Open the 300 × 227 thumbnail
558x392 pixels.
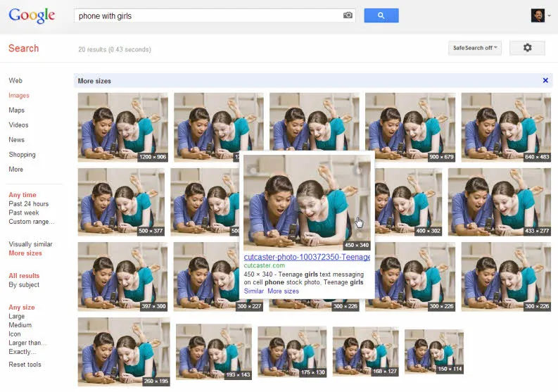coord(206,277)
